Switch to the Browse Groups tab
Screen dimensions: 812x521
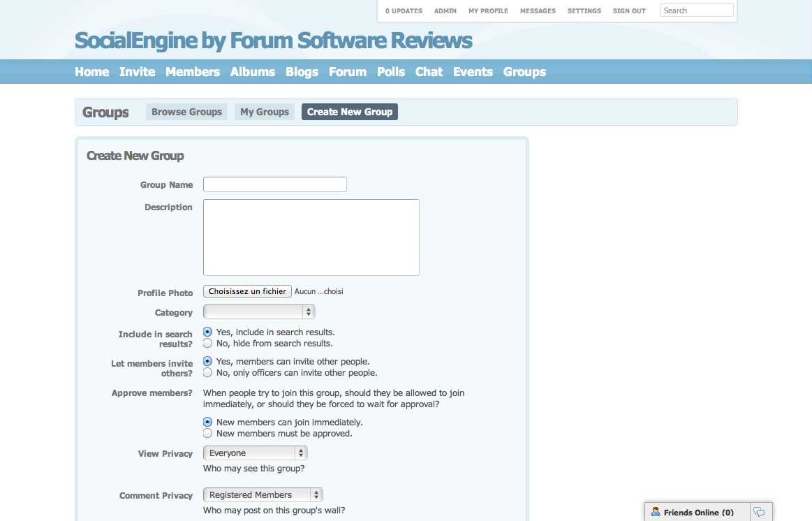pyautogui.click(x=186, y=112)
